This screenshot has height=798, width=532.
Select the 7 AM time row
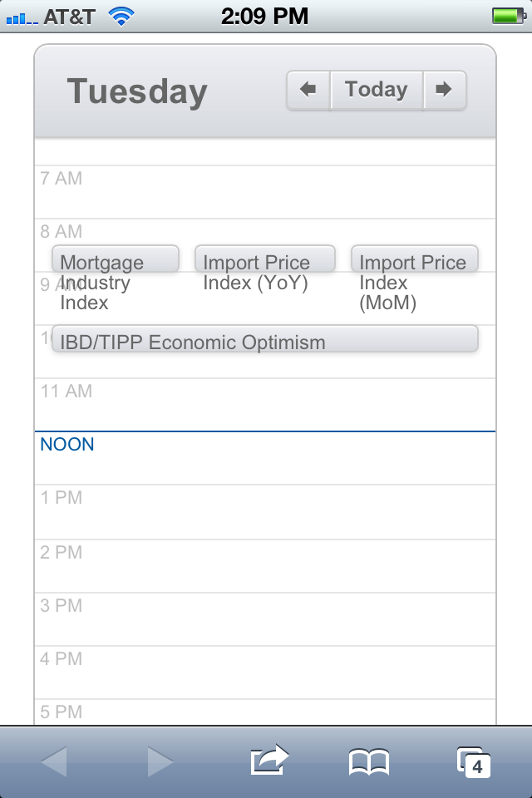(265, 192)
